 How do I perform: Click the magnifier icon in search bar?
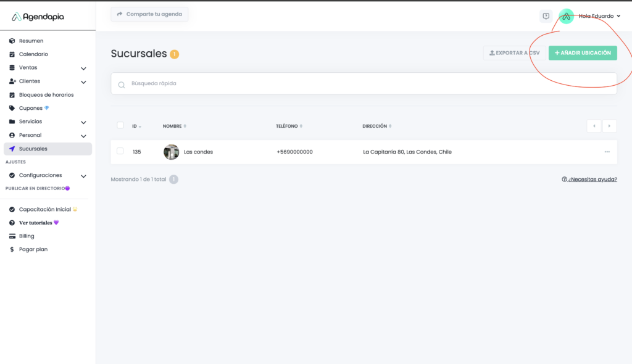[122, 84]
